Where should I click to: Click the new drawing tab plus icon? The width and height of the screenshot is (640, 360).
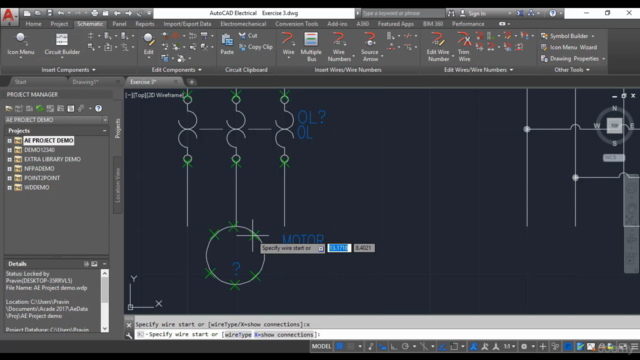pyautogui.click(x=191, y=82)
